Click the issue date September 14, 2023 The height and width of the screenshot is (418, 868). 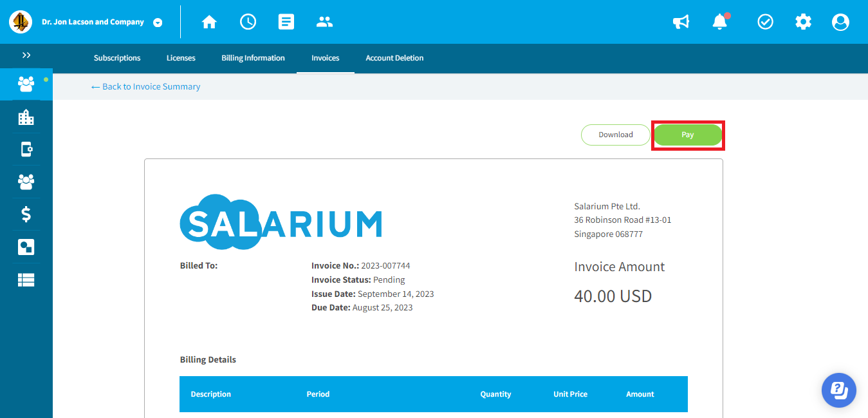coord(396,294)
